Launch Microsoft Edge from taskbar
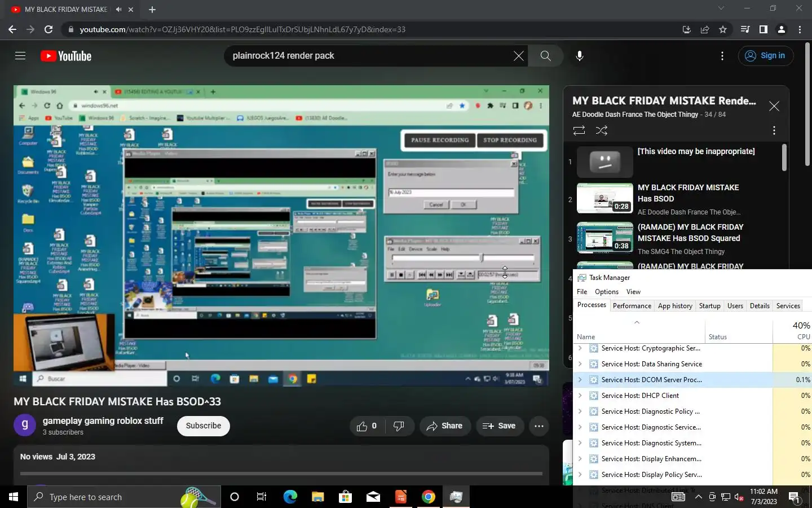The width and height of the screenshot is (812, 508). pyautogui.click(x=290, y=497)
